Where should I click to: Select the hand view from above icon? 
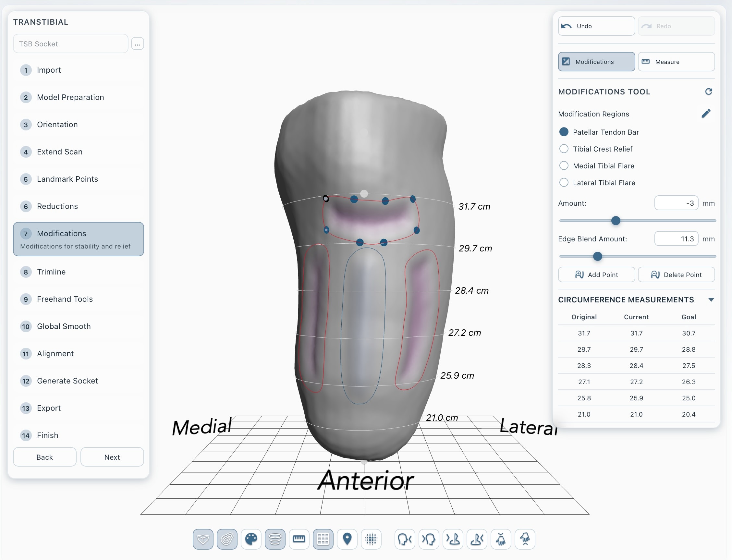pos(501,539)
